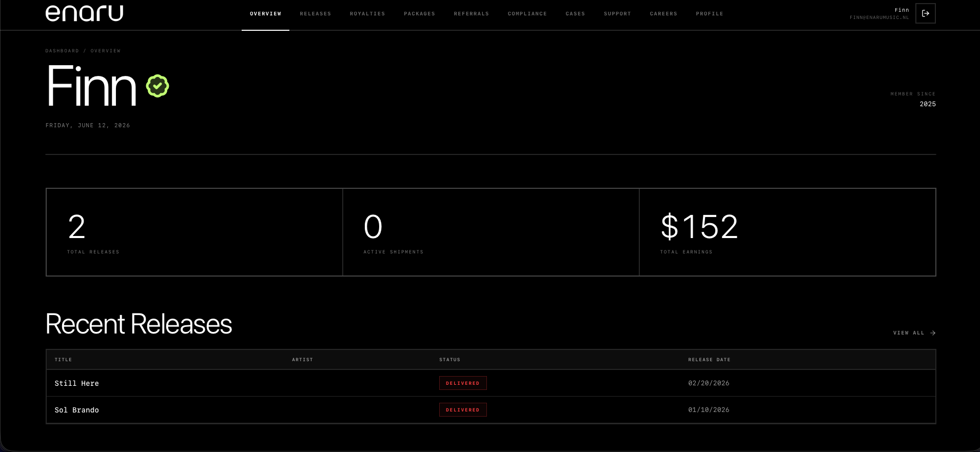980x452 pixels.
Task: Click the Dashboard breadcrumb
Action: (x=62, y=51)
